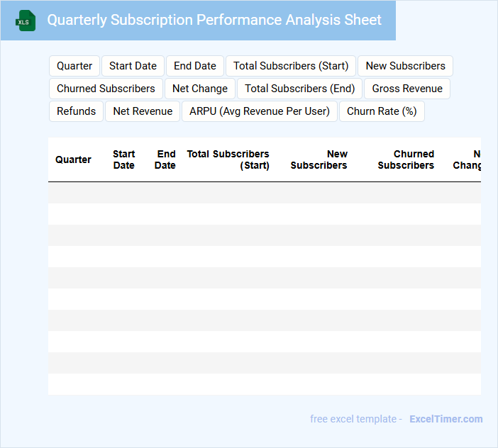Open the ExcelTimer.com link

point(446,419)
